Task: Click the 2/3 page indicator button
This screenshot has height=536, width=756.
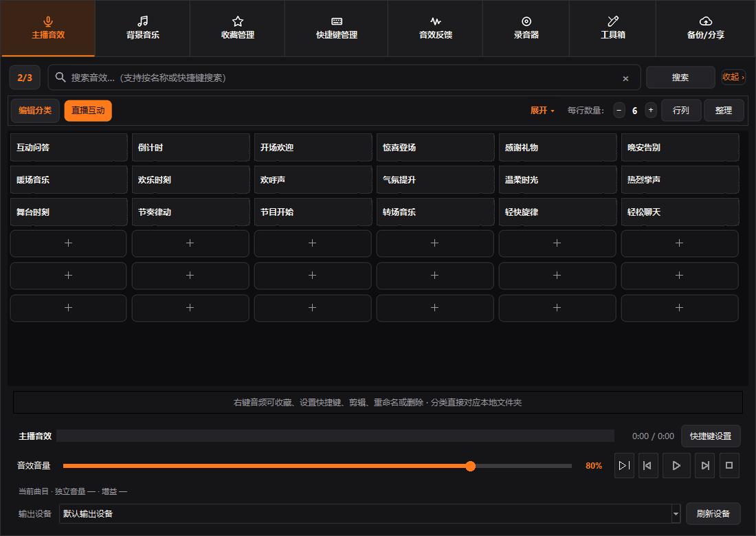Action: (x=25, y=78)
